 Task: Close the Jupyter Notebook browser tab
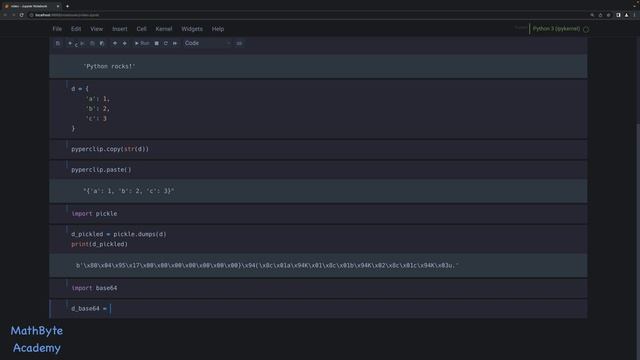pyautogui.click(x=58, y=6)
